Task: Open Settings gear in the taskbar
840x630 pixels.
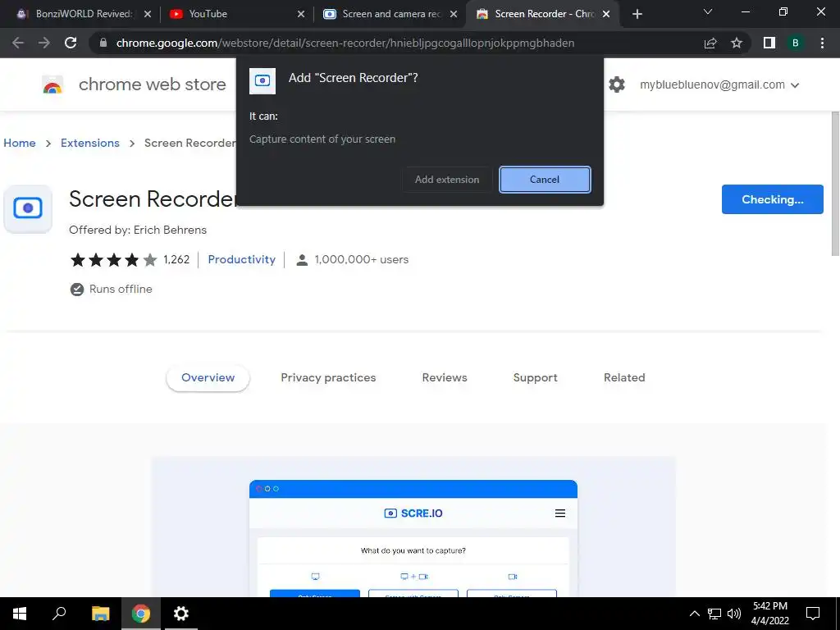Action: point(181,614)
